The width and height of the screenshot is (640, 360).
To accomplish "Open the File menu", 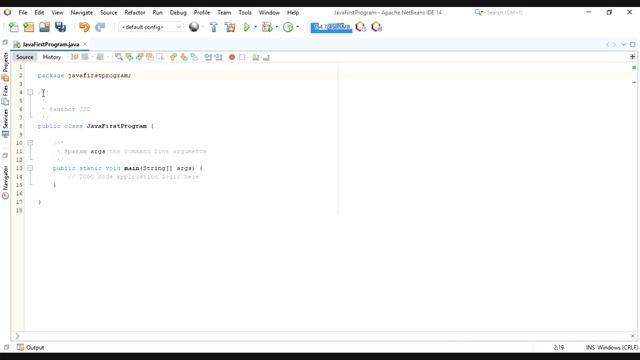I will pyautogui.click(x=23, y=13).
